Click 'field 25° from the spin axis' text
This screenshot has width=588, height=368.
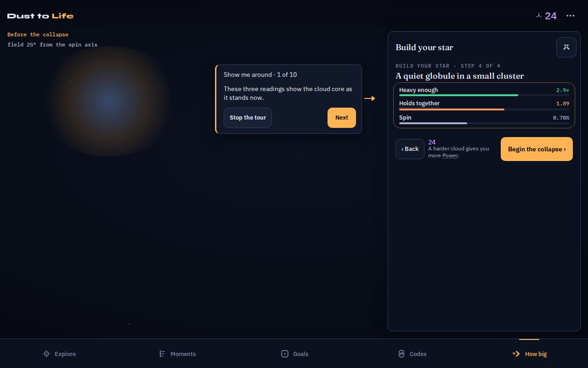pos(52,45)
